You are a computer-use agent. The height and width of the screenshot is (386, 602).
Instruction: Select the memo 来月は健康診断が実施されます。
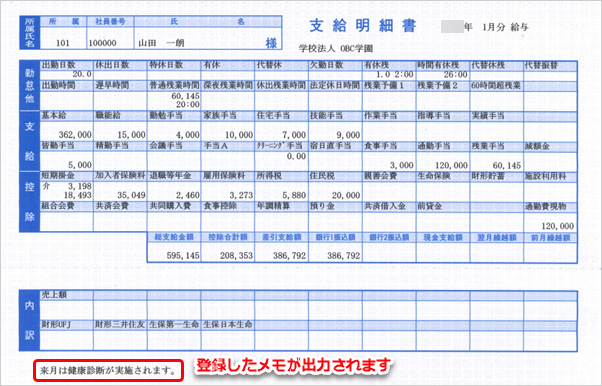pyautogui.click(x=108, y=371)
